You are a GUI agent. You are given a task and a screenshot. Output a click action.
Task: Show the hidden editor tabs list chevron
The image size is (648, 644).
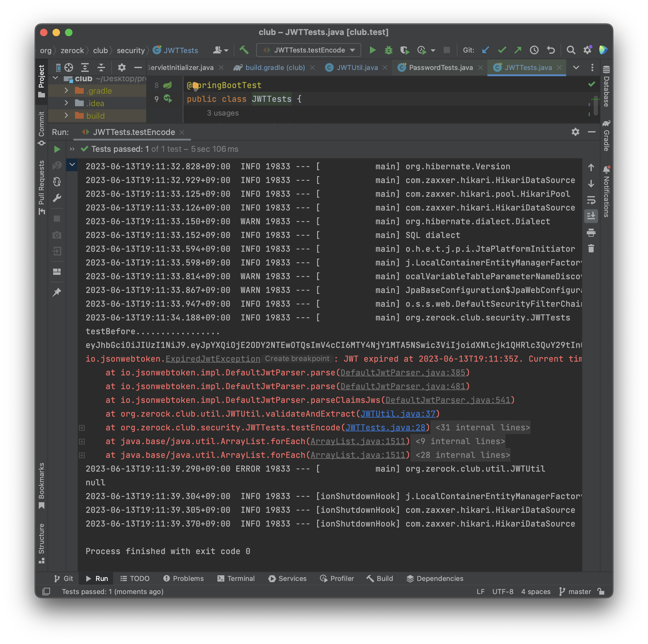576,68
